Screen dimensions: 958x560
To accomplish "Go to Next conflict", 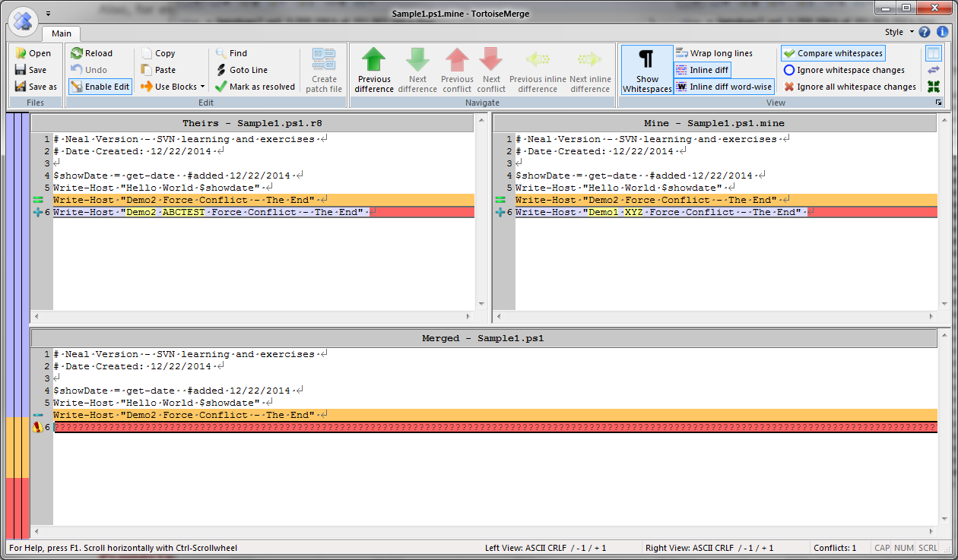I will [491, 71].
